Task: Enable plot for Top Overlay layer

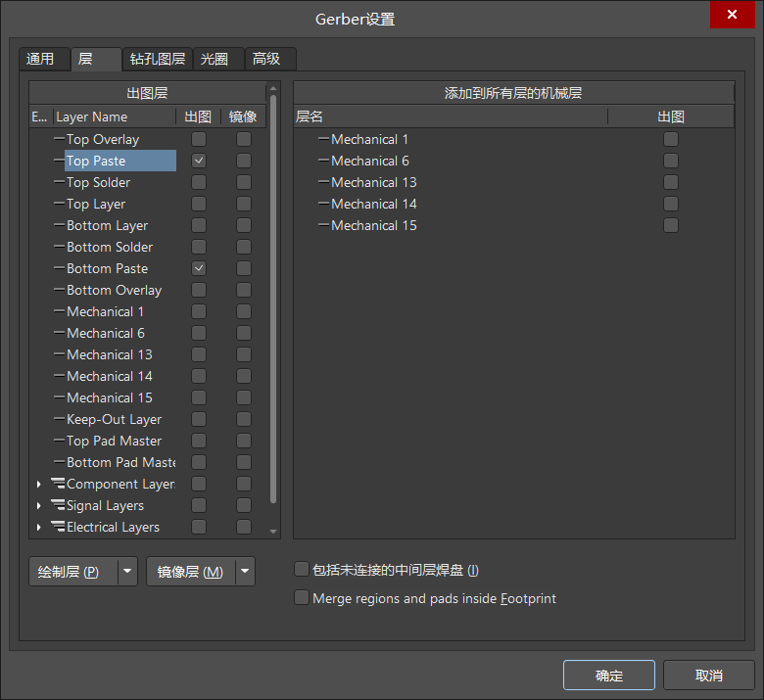Action: click(199, 139)
